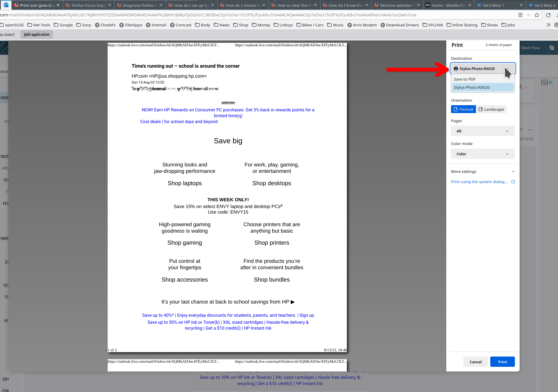Open the external-link icon beside system dialog
The height and width of the screenshot is (392, 558).
513,182
